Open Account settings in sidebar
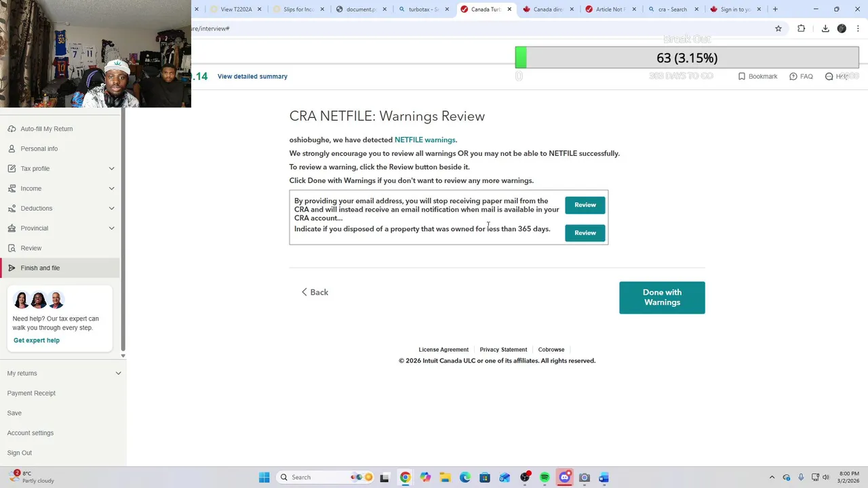The height and width of the screenshot is (488, 868). [x=31, y=433]
